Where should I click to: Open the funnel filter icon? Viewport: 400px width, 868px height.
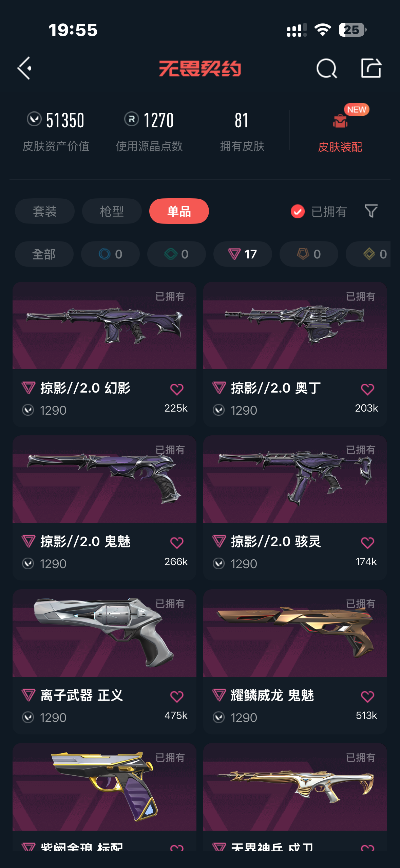click(371, 211)
